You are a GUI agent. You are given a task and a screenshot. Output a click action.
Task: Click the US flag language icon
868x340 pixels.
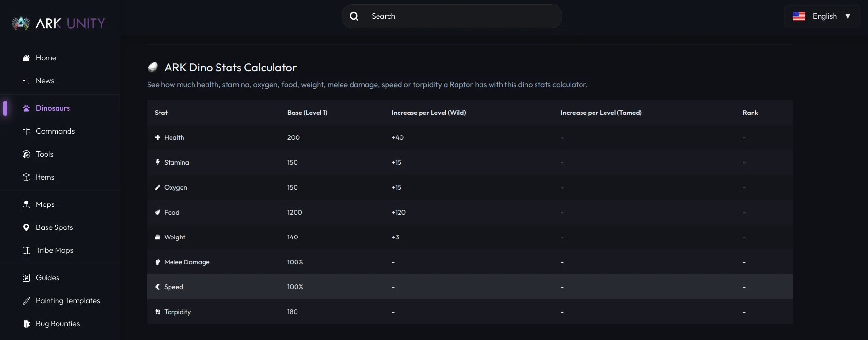(x=799, y=16)
